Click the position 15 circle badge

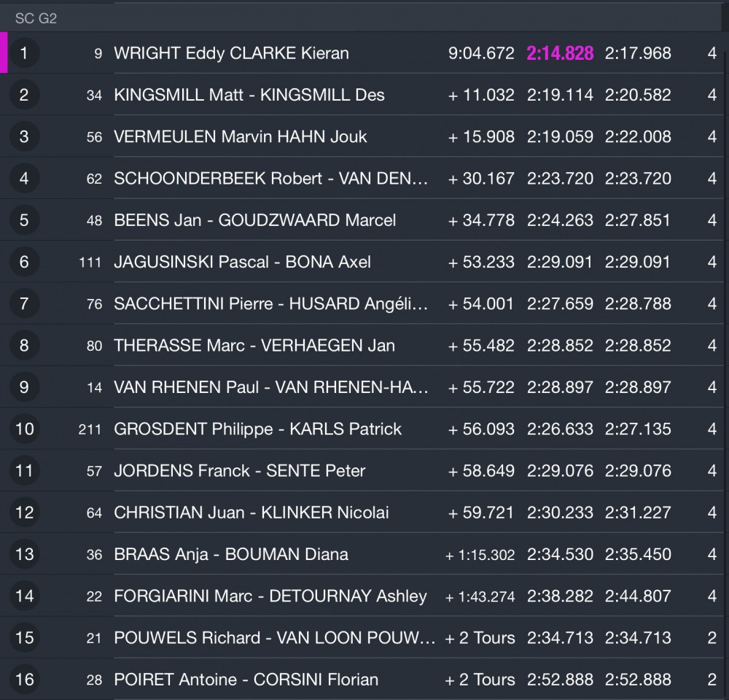click(x=24, y=638)
